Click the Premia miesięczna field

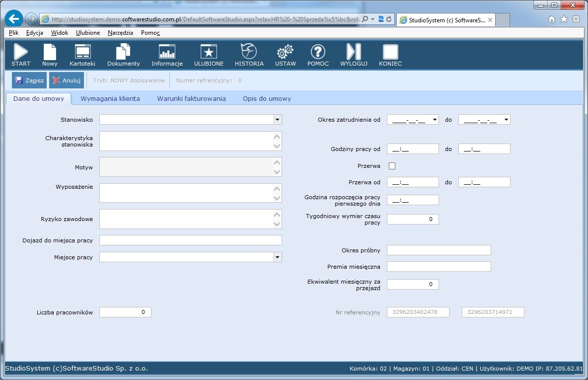coord(439,267)
